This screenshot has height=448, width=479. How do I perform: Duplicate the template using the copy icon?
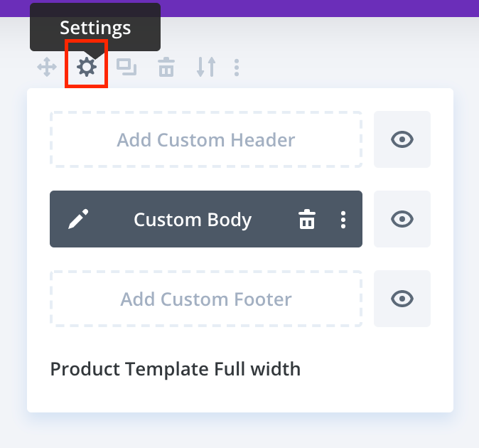coord(127,68)
